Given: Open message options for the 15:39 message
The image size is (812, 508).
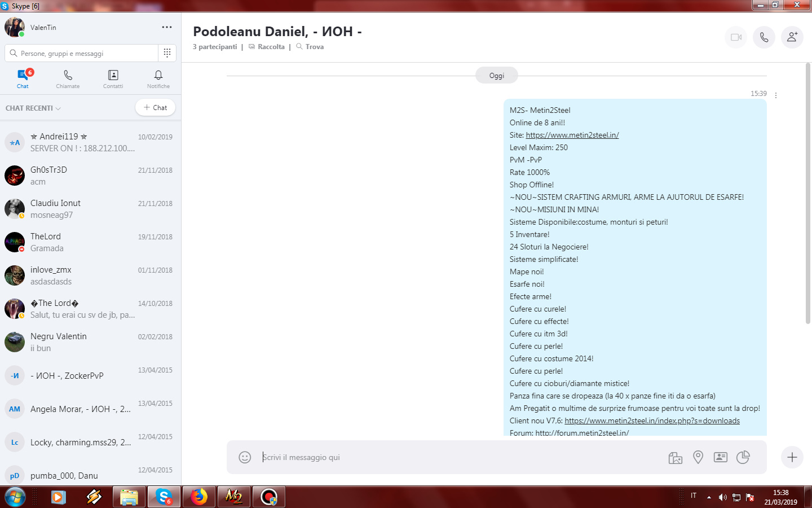Looking at the screenshot, I should click(x=776, y=95).
